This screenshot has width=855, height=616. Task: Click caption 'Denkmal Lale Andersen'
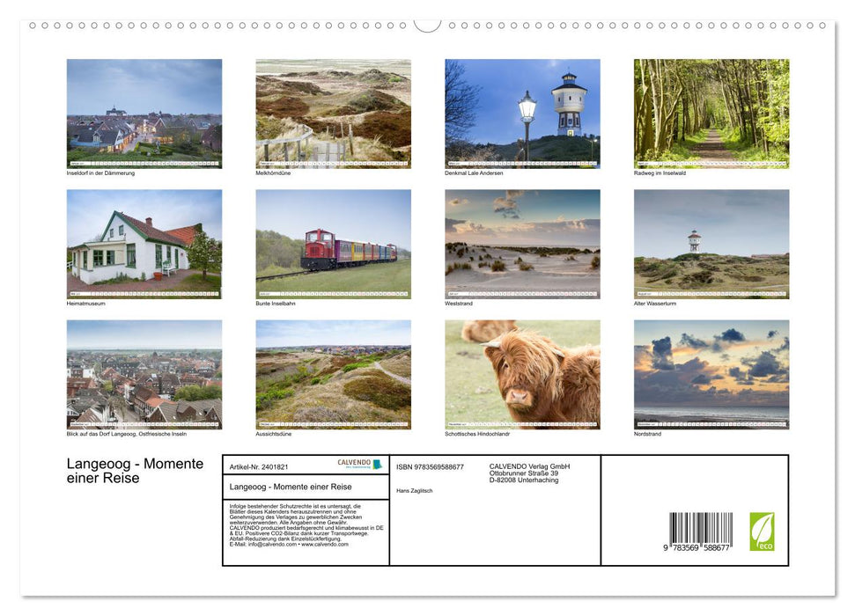[474, 172]
